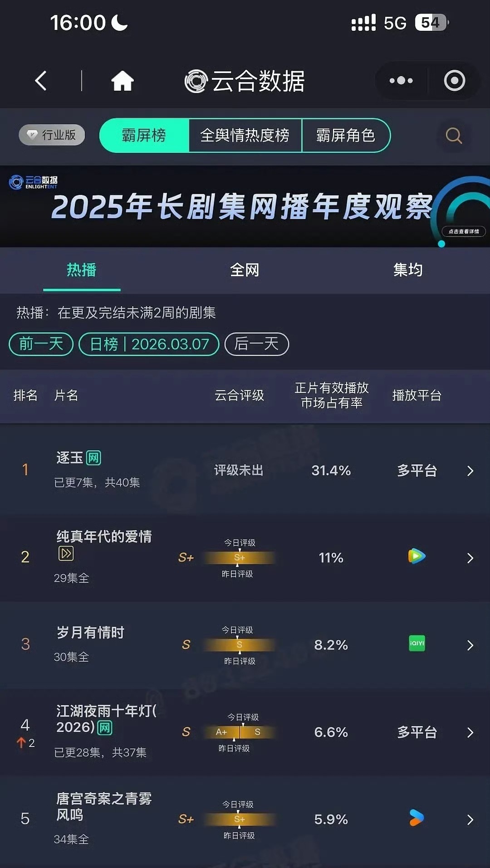The width and height of the screenshot is (490, 868).
Task: Click 前一天 to view the previous day
Action: (x=40, y=344)
